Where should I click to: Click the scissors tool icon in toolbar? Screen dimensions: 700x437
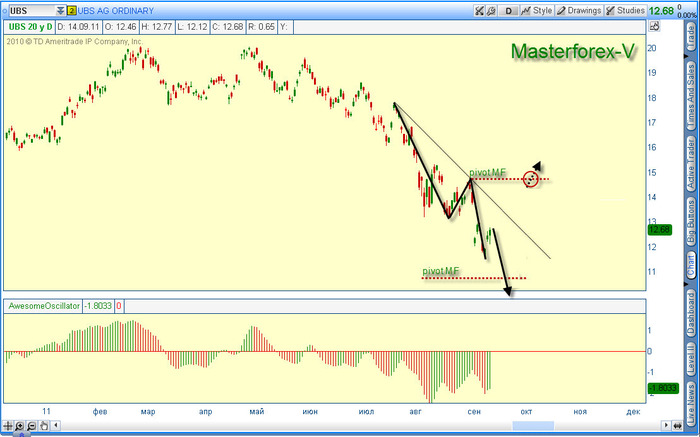(479, 10)
